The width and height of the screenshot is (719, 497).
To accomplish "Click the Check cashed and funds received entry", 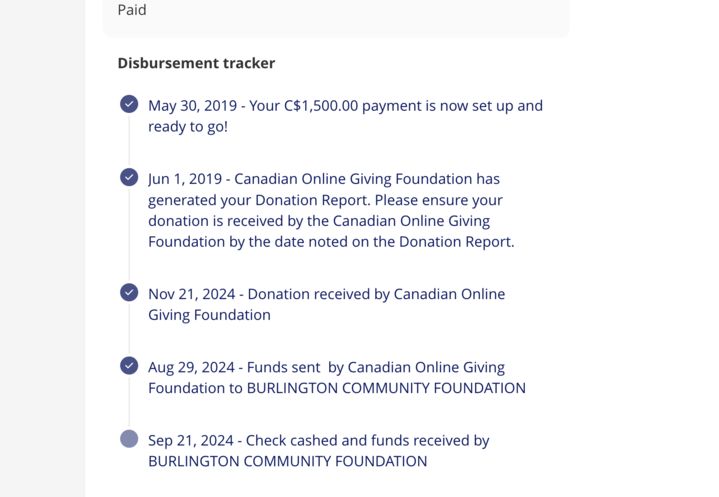I will pos(319,451).
